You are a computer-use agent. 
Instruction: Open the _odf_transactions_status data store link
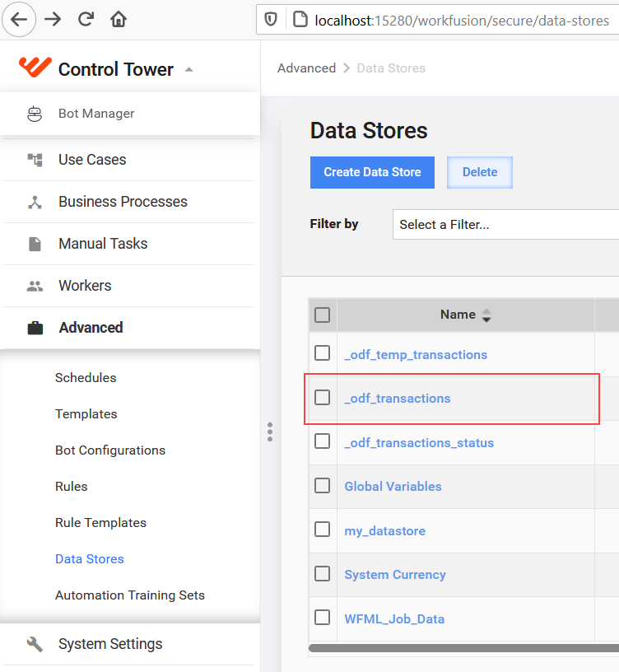[419, 443]
